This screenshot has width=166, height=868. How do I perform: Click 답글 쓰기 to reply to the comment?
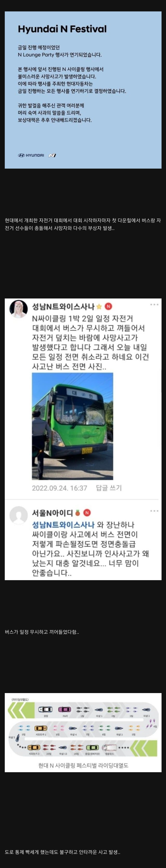click(x=109, y=488)
